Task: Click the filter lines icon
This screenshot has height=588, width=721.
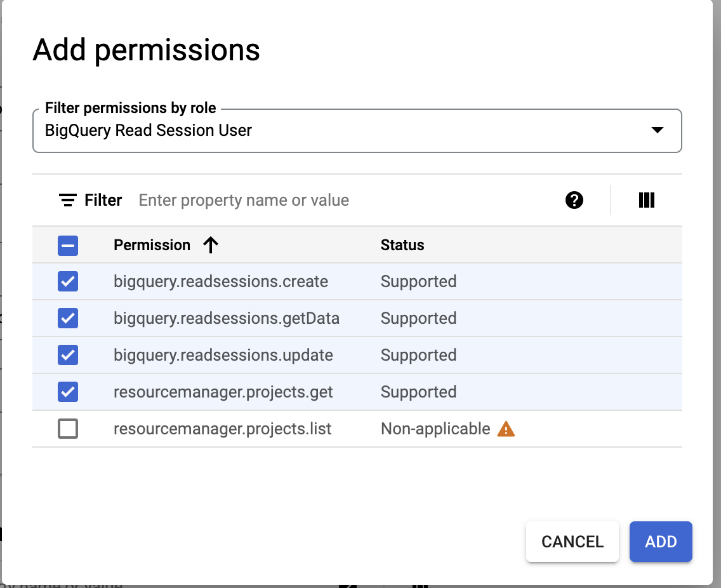Action: [x=67, y=200]
